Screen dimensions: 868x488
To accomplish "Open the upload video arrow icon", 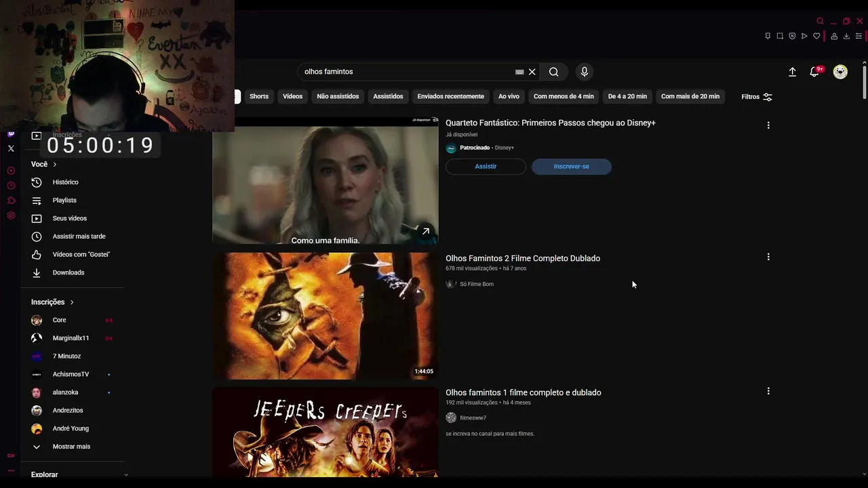I will point(792,72).
